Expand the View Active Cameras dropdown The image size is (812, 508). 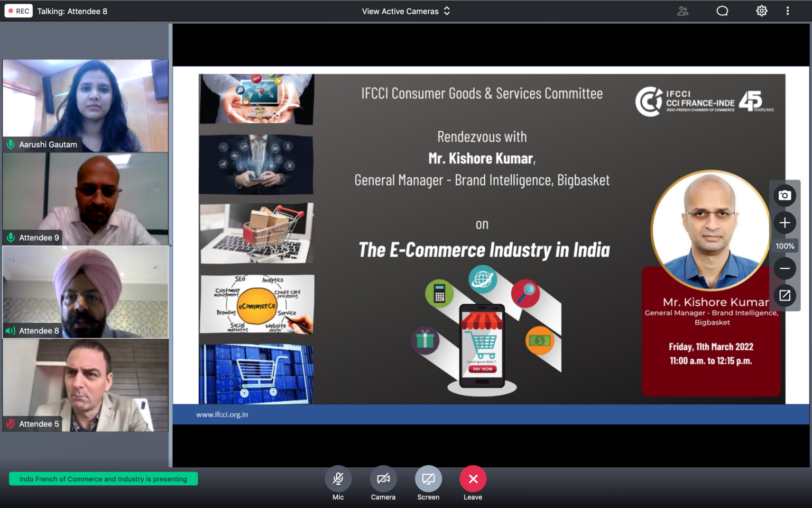pos(400,11)
